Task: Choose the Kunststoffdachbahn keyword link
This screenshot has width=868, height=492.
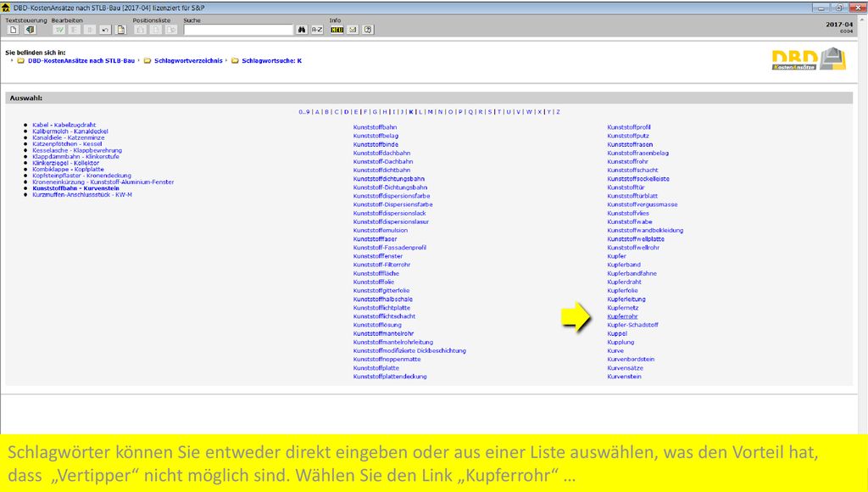Action: tap(382, 153)
